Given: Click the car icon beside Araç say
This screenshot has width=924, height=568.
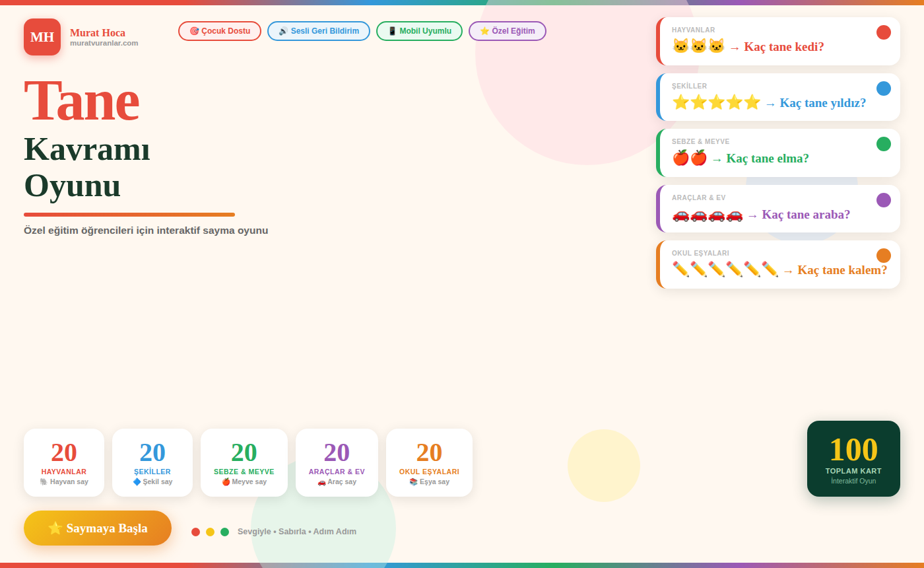Looking at the screenshot, I should click(321, 482).
